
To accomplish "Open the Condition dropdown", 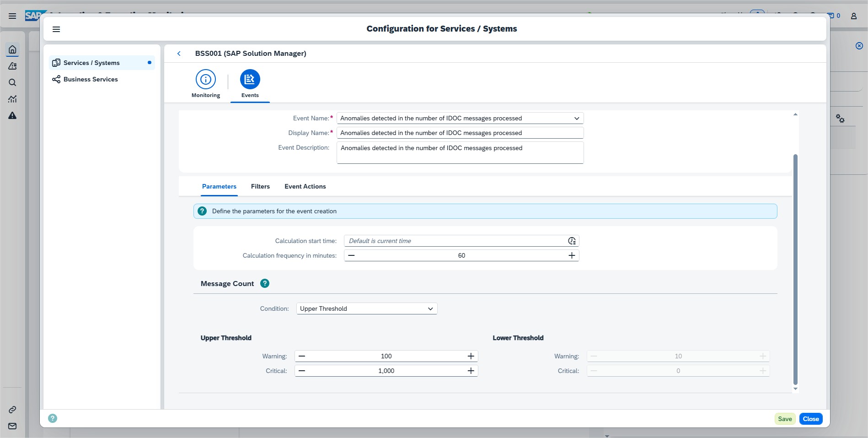I will [x=430, y=308].
